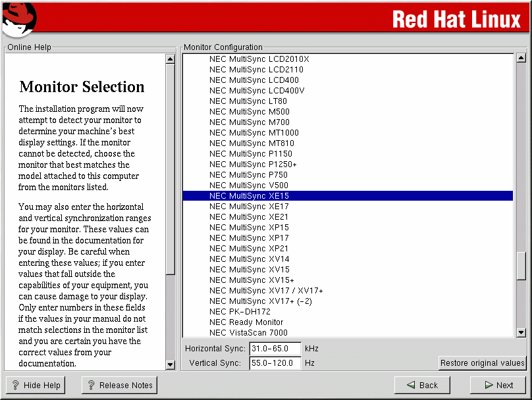Screen dimensions: 532x400
Task: Choose NEC VistaScan 7000 monitor
Action: click(x=248, y=333)
